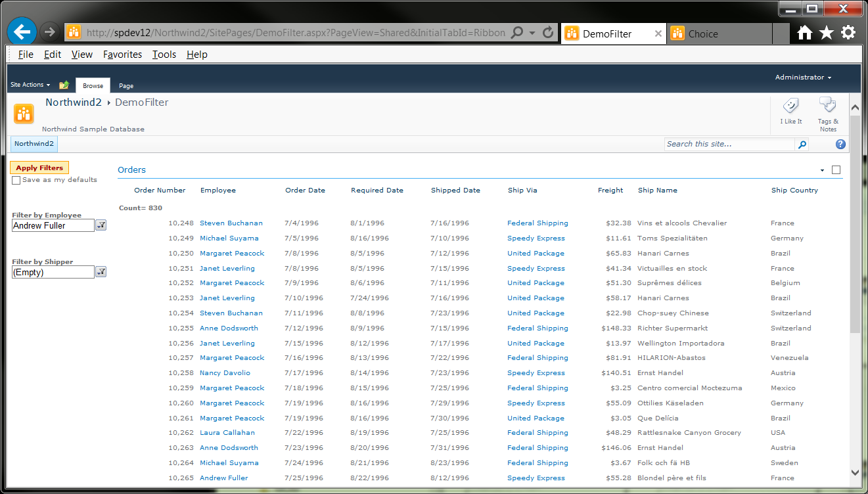The height and width of the screenshot is (494, 868).
Task: Click the Filter by Shipper input field
Action: pos(53,272)
